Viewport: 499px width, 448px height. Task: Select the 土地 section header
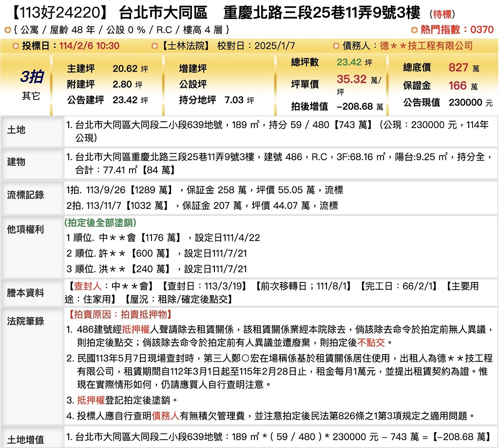[16, 130]
